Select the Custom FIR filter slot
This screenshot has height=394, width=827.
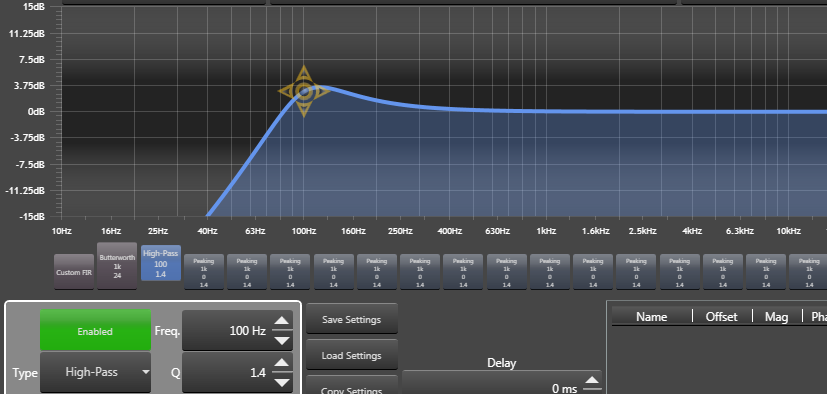[74, 272]
